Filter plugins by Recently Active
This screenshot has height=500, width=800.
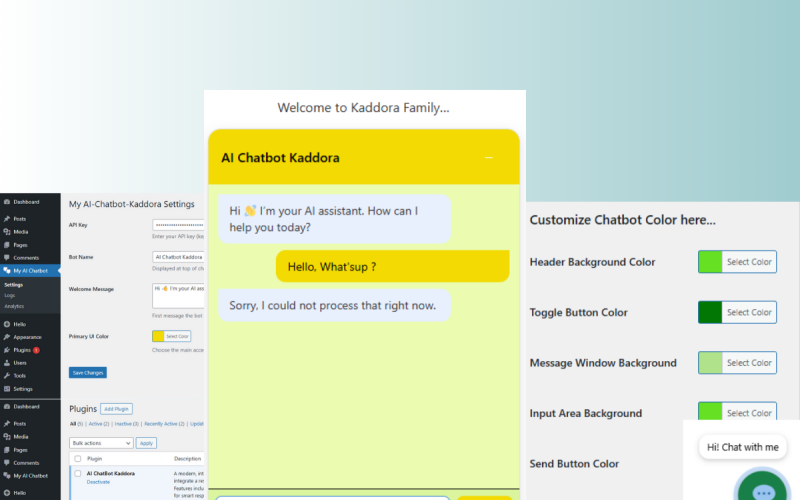161,424
